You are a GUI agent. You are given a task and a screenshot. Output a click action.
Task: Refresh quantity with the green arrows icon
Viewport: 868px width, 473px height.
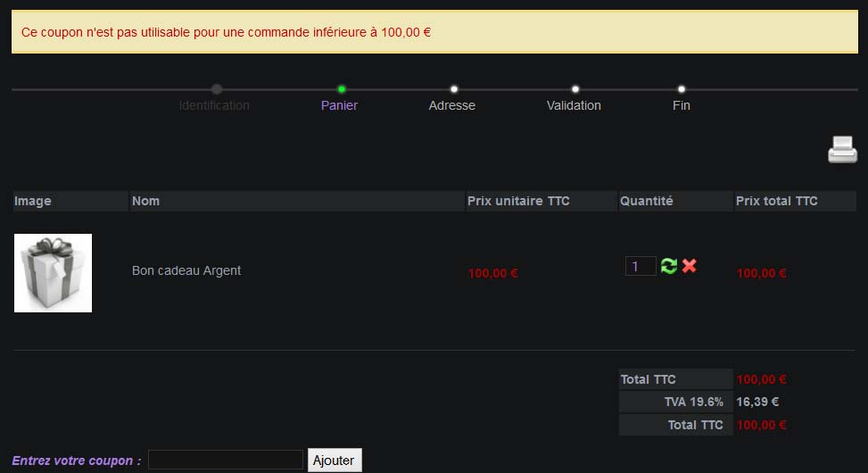click(669, 266)
